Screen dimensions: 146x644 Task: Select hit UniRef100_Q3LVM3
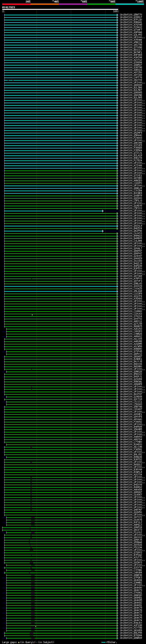coord(131,35)
